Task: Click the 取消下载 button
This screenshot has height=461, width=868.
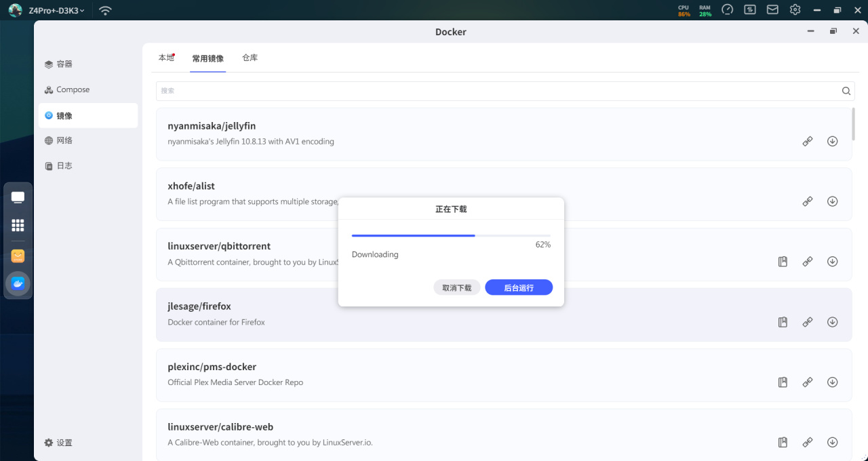Action: pyautogui.click(x=457, y=287)
